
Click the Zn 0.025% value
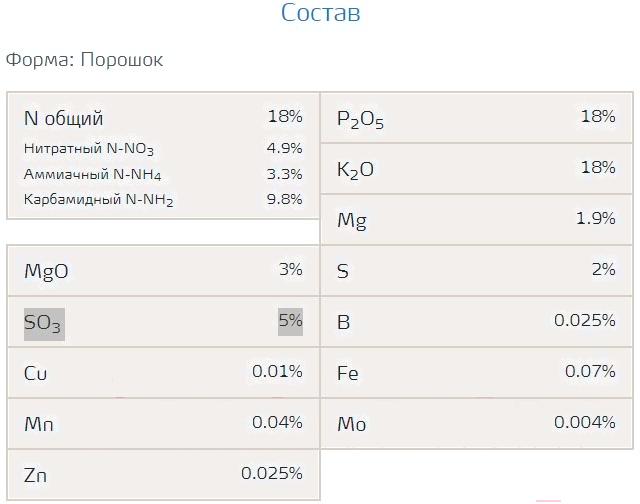coord(272,473)
